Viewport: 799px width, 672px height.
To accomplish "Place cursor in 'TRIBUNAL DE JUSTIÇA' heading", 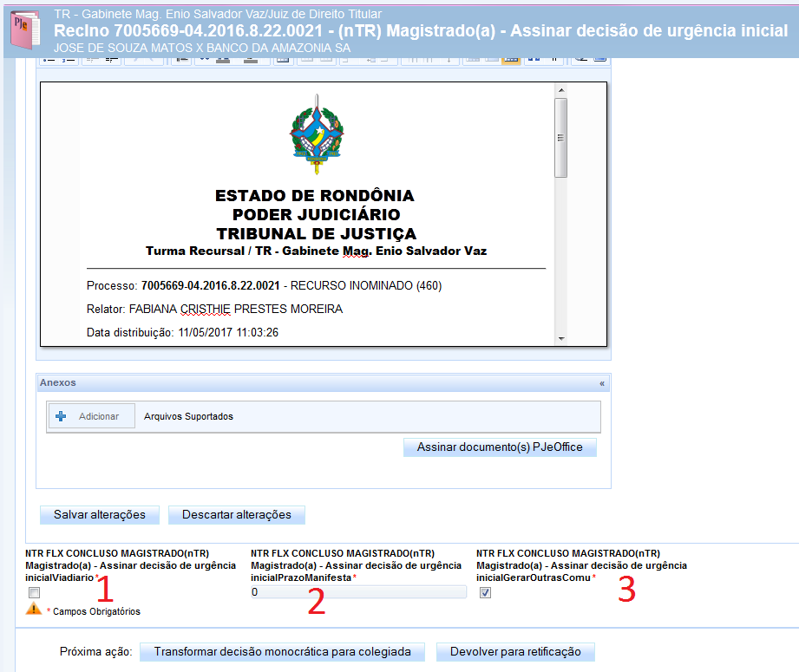I will tap(317, 234).
